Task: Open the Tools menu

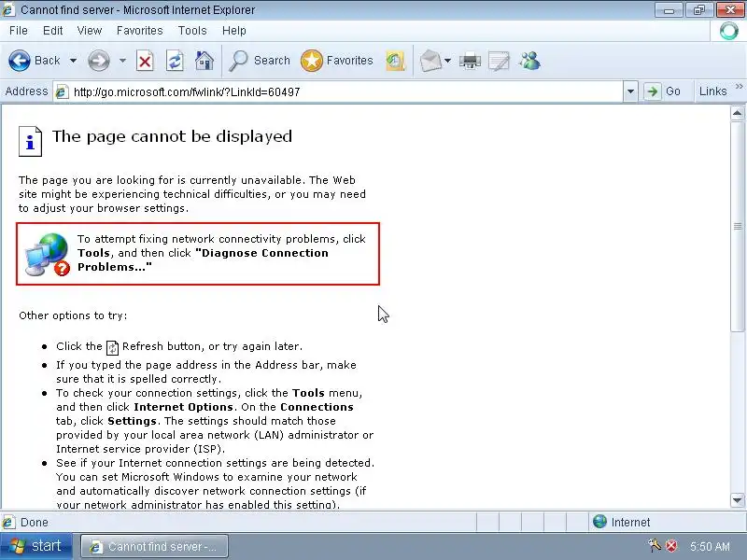Action: [192, 31]
